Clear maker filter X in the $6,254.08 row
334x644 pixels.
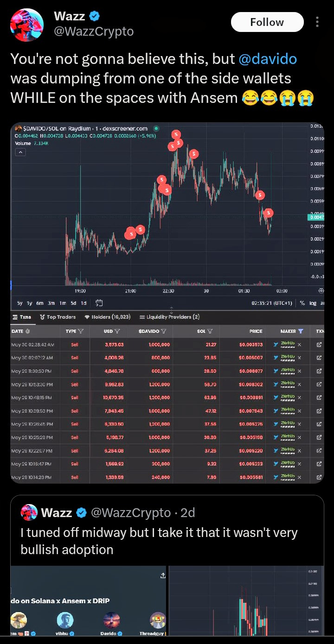coord(299,451)
